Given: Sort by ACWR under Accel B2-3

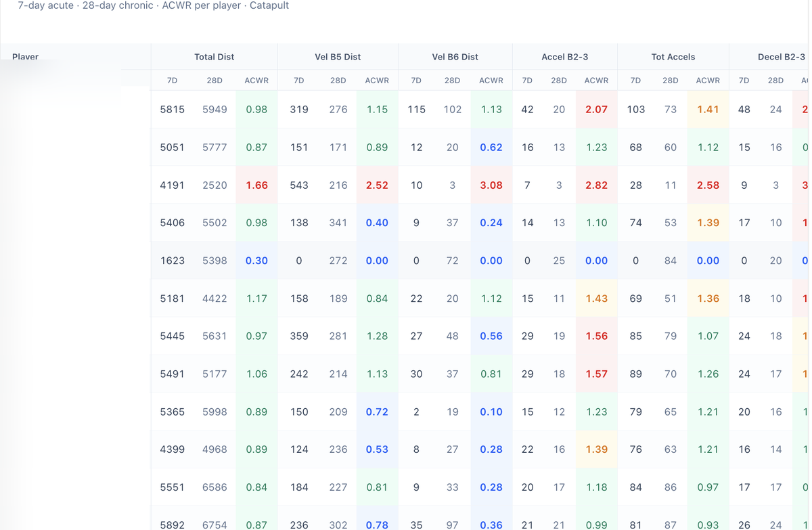Looking at the screenshot, I should [x=596, y=80].
